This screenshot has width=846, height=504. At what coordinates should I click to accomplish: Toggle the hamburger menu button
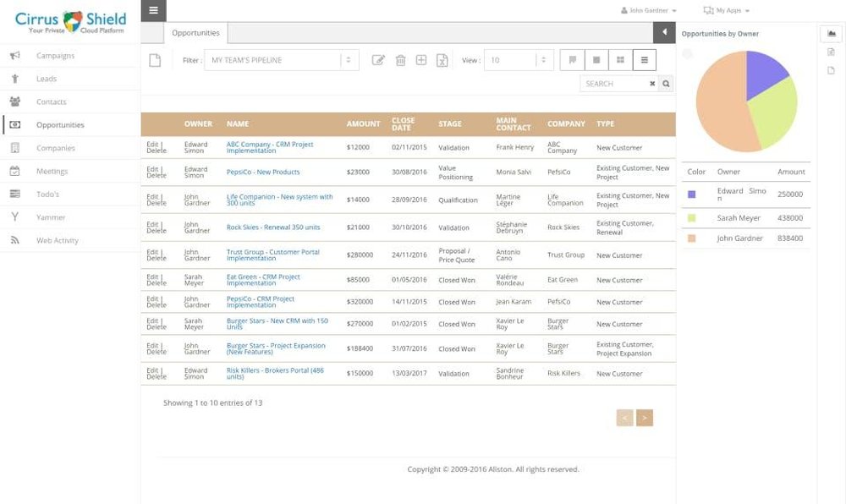[154, 11]
